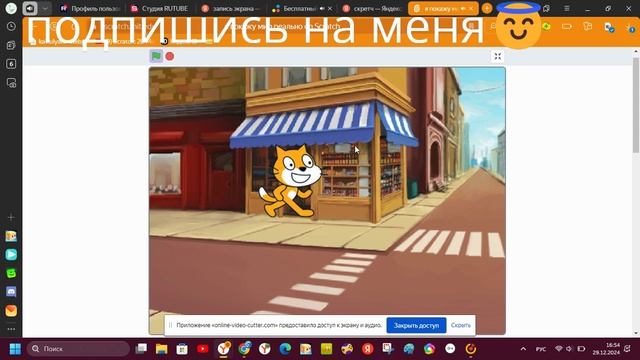Enter fullscreen stage mode

(498, 56)
